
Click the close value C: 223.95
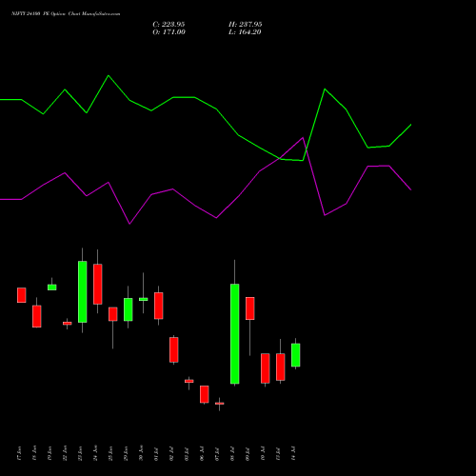coord(169,24)
